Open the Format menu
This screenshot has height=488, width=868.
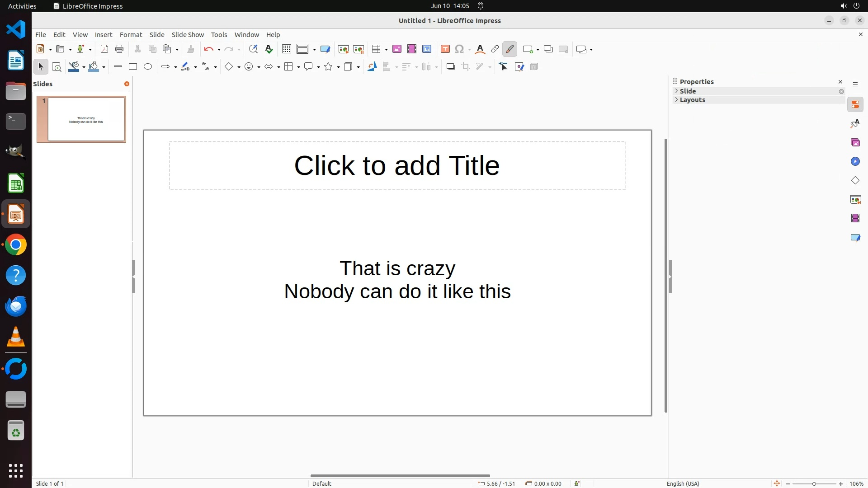click(131, 35)
